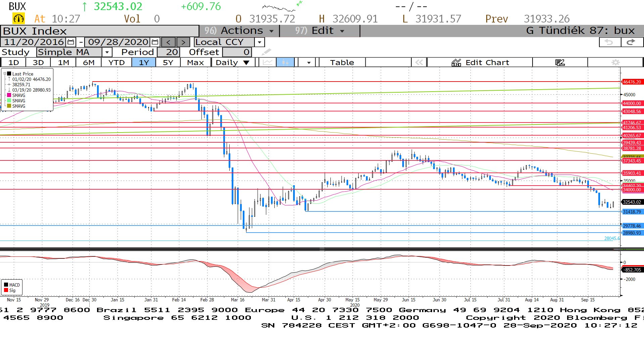This screenshot has width=644, height=344.
Task: Select the YTD time range tab
Action: pos(117,62)
